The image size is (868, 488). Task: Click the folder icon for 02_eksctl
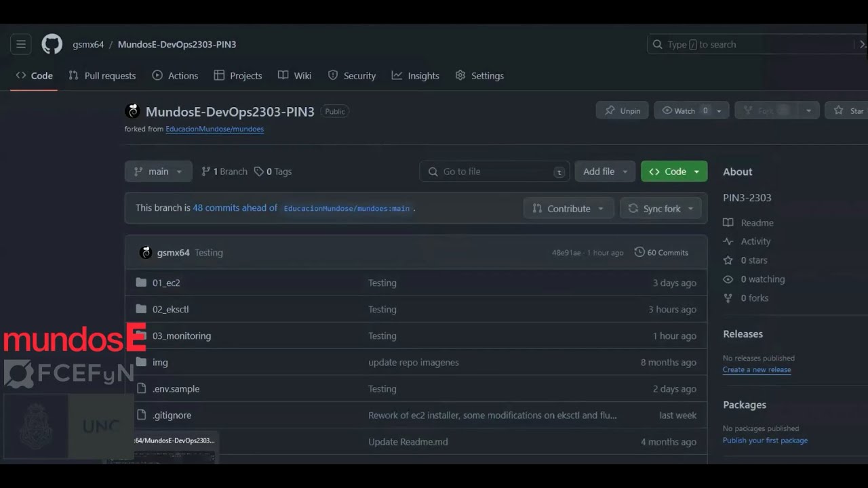(141, 309)
